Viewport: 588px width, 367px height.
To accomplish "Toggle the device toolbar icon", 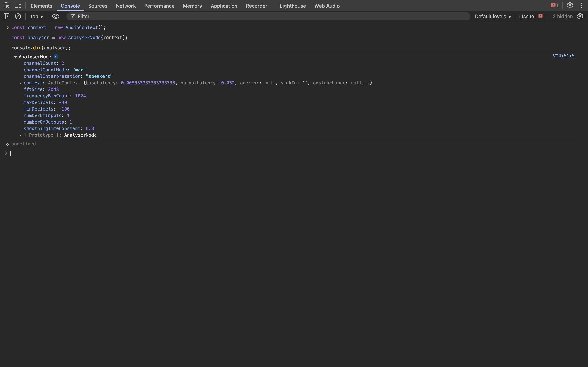I will pyautogui.click(x=18, y=5).
